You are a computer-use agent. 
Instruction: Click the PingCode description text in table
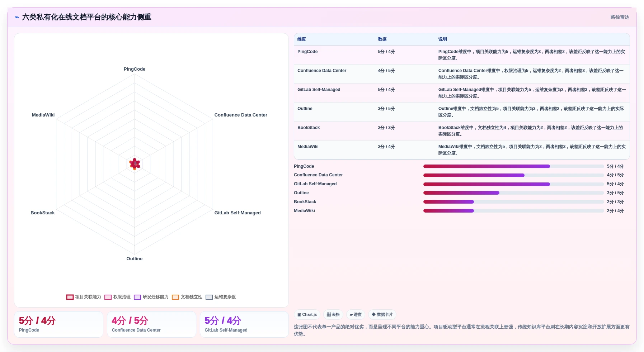[x=532, y=55]
